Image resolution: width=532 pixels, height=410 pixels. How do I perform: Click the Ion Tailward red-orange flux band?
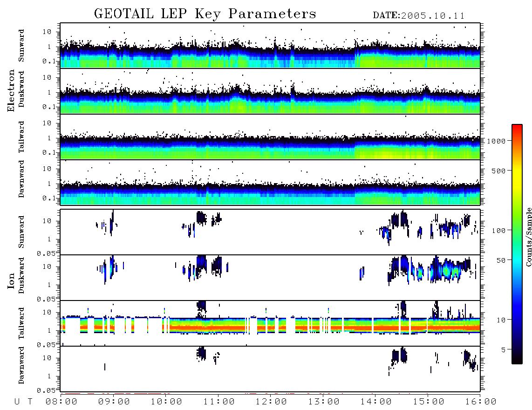[x=270, y=328]
